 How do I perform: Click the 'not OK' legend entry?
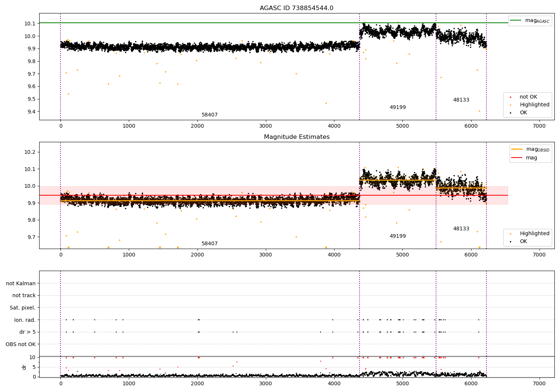point(528,97)
